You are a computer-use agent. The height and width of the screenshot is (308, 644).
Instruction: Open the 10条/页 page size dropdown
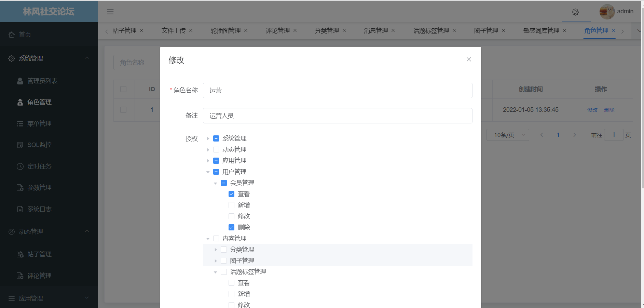508,135
